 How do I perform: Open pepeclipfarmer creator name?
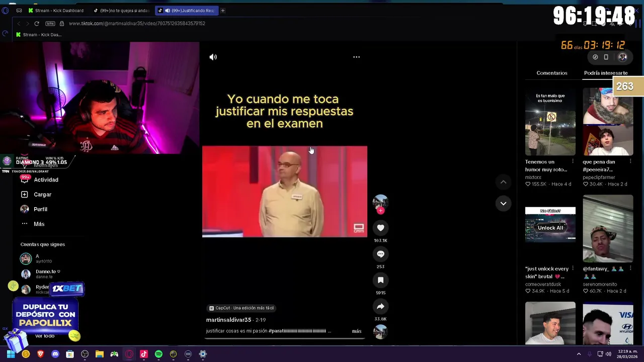pyautogui.click(x=599, y=177)
